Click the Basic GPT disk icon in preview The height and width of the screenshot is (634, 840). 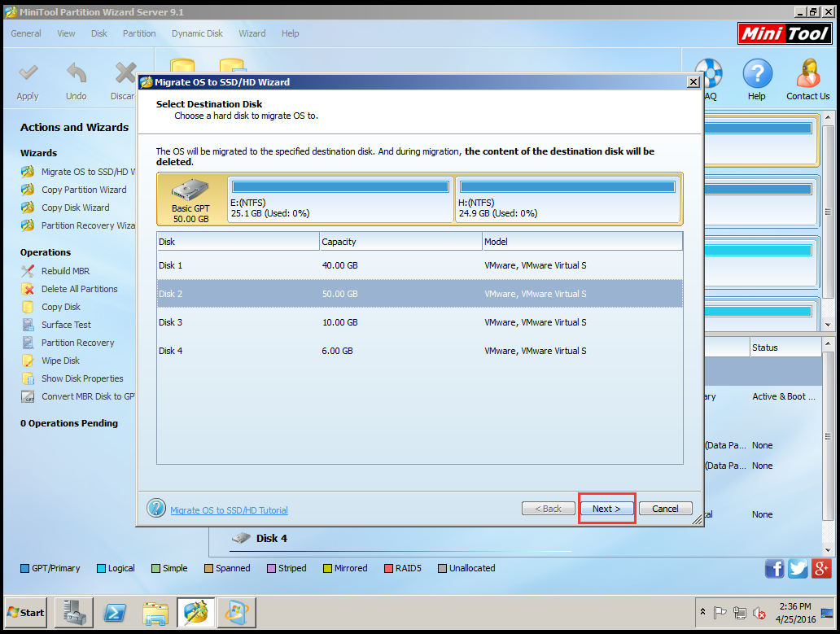(190, 190)
